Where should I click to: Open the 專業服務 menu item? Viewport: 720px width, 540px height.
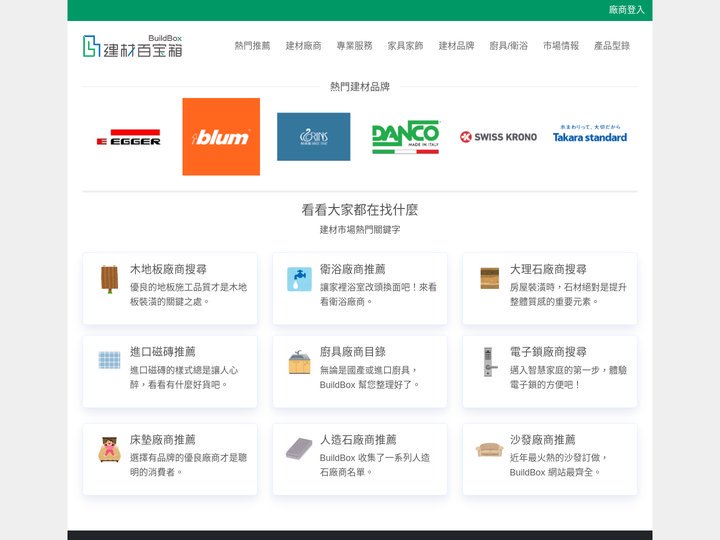(x=354, y=45)
